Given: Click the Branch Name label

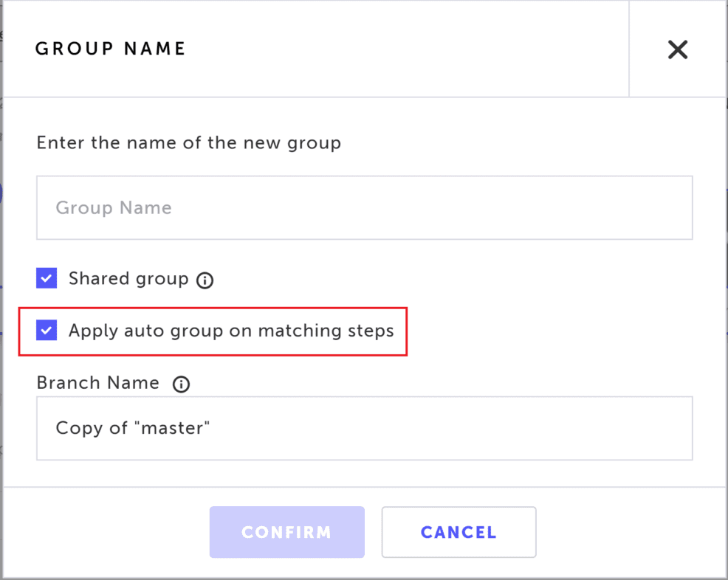Looking at the screenshot, I should click(x=97, y=383).
